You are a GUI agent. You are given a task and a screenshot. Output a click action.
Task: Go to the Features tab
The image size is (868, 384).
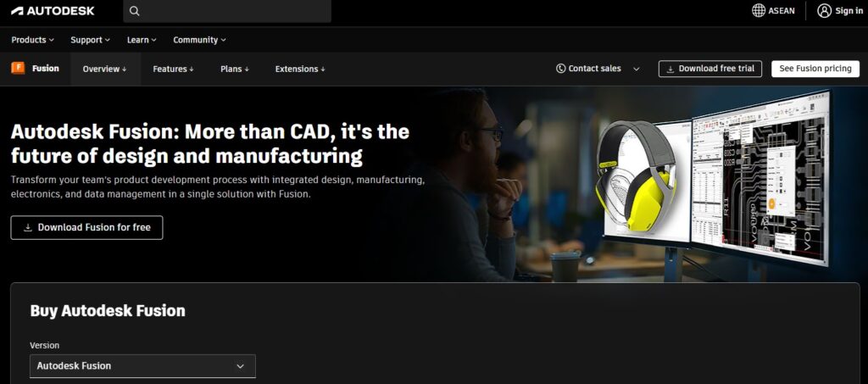pyautogui.click(x=173, y=69)
